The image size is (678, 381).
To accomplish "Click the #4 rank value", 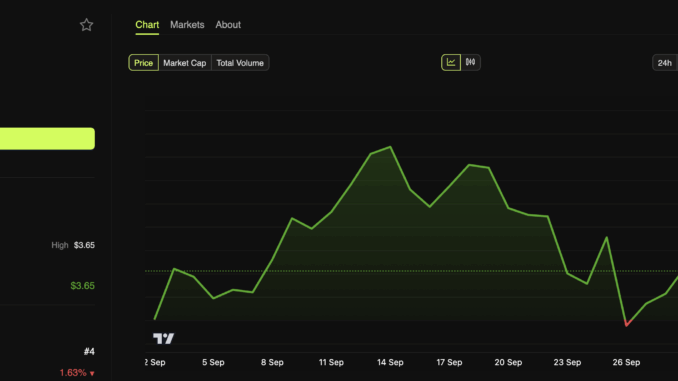I will [x=89, y=352].
